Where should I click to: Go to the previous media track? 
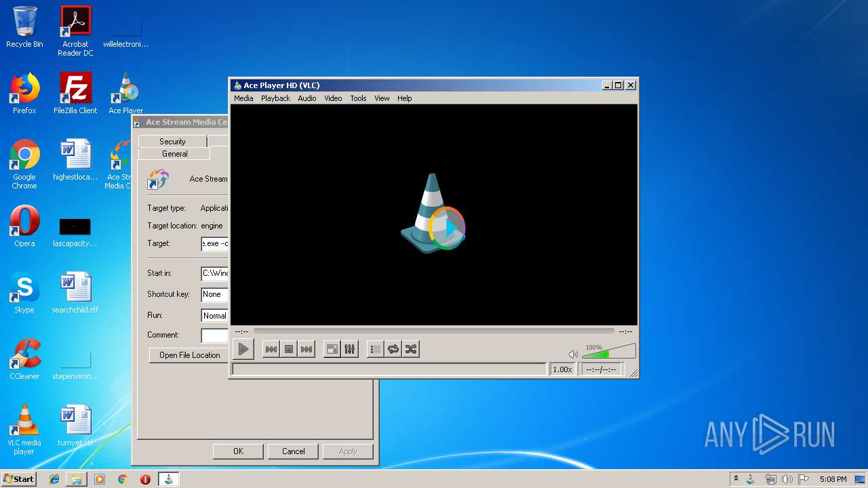tap(271, 349)
